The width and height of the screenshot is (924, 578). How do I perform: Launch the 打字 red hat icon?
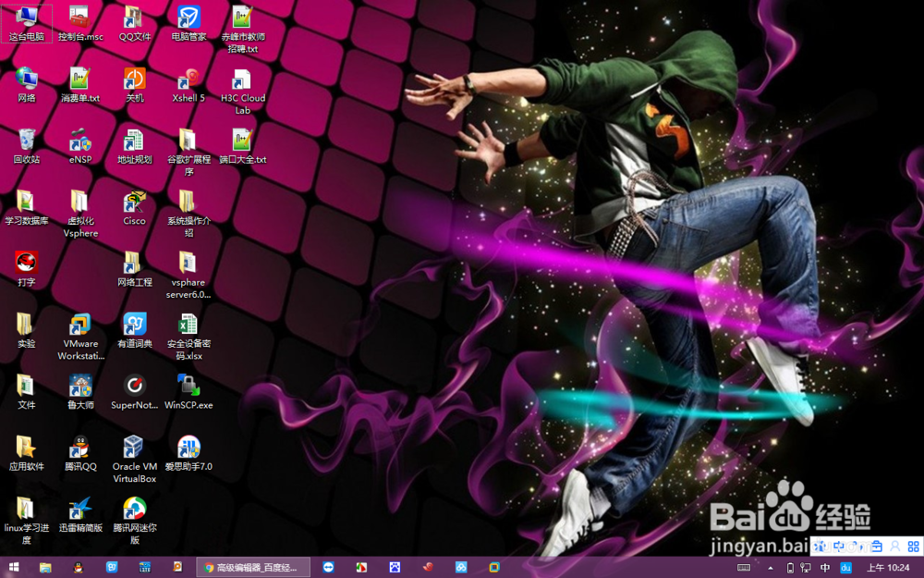pyautogui.click(x=27, y=269)
